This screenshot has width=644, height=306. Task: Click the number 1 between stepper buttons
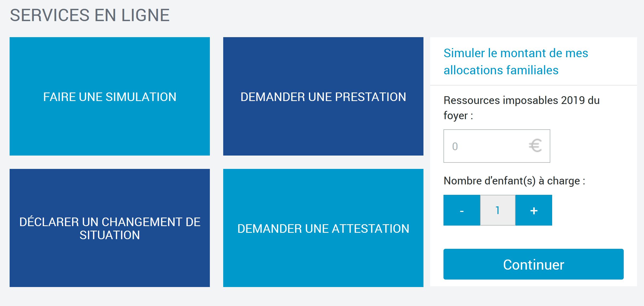click(x=497, y=210)
